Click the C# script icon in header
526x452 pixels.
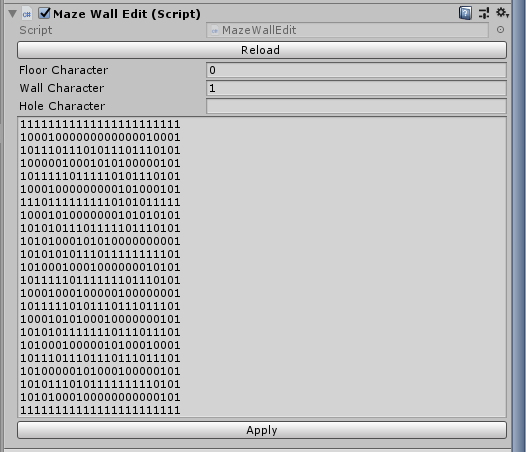[27, 14]
